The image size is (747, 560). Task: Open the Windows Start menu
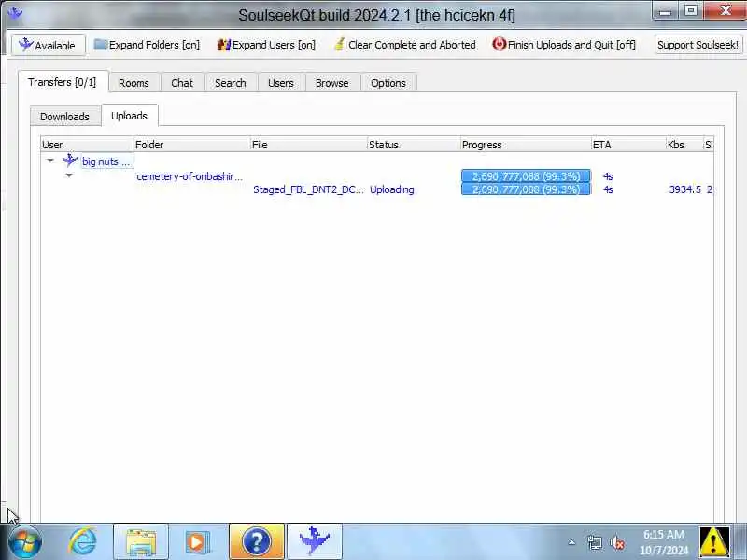pyautogui.click(x=24, y=542)
